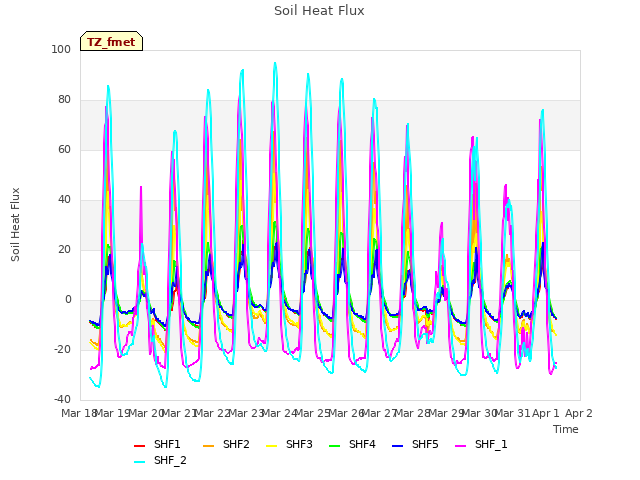
Task: Click the Mar 31 x-axis date label
Action: [513, 413]
